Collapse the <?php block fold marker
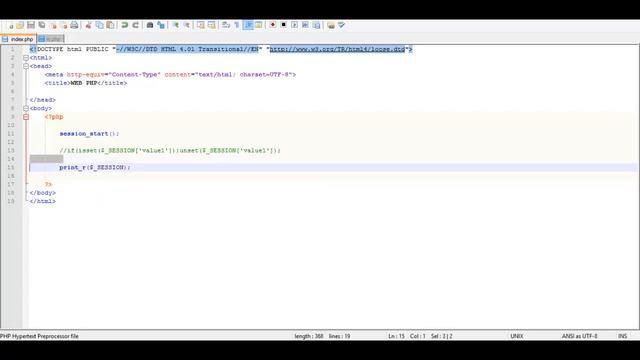The height and width of the screenshot is (360, 640). click(26, 117)
